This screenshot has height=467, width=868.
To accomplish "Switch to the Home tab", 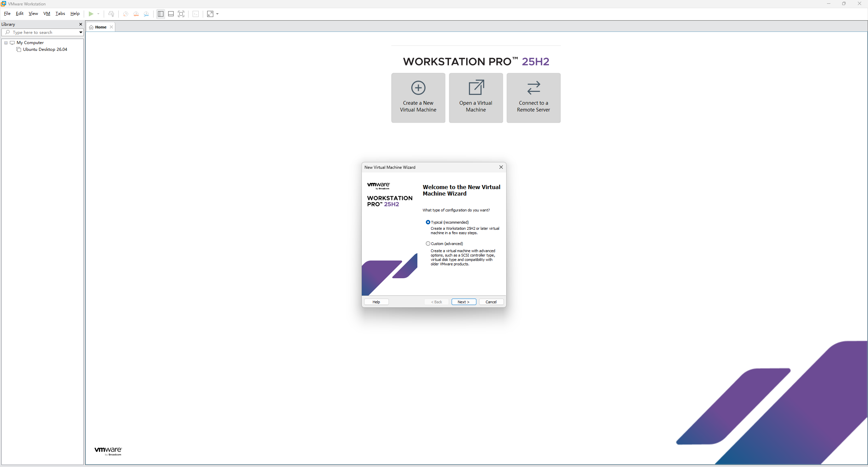I will click(101, 27).
